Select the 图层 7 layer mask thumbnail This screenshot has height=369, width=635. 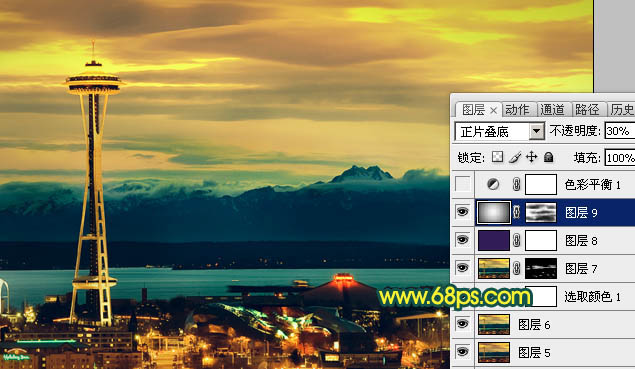541,269
